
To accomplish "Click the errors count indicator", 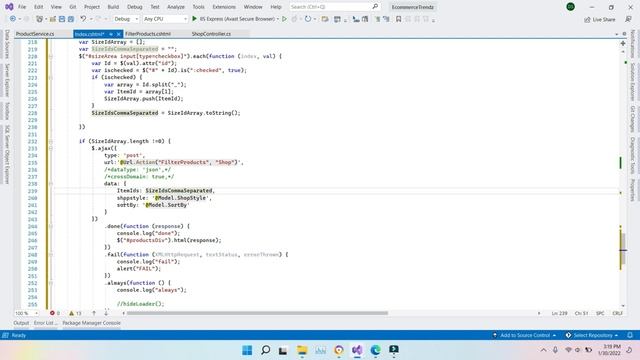I will 55,313.
